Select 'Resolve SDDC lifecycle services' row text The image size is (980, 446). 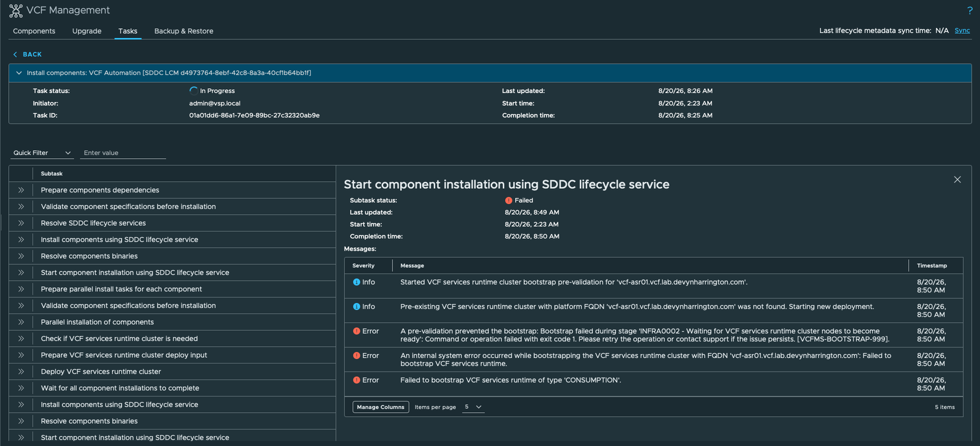tap(93, 223)
